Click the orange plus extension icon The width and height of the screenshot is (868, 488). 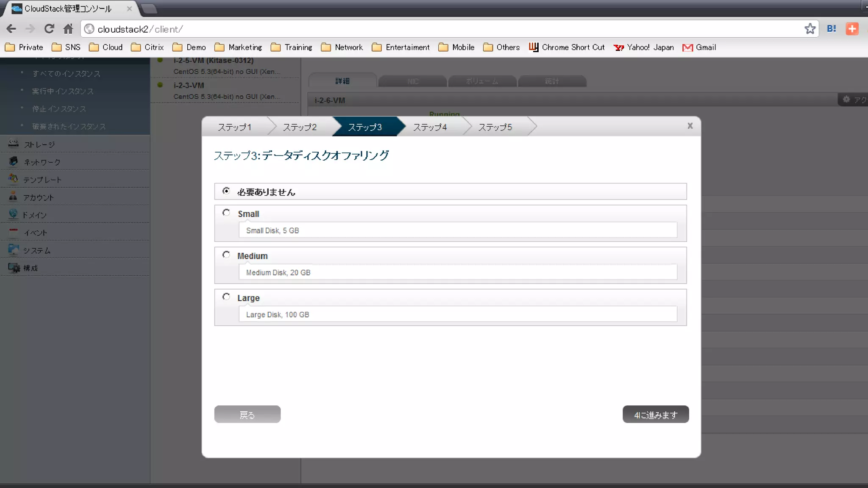852,29
